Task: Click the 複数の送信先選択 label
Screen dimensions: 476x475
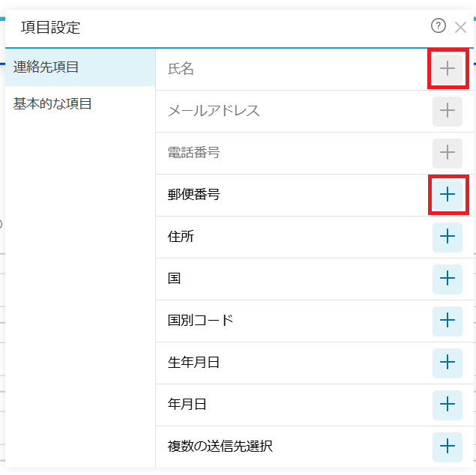Action: (x=220, y=447)
